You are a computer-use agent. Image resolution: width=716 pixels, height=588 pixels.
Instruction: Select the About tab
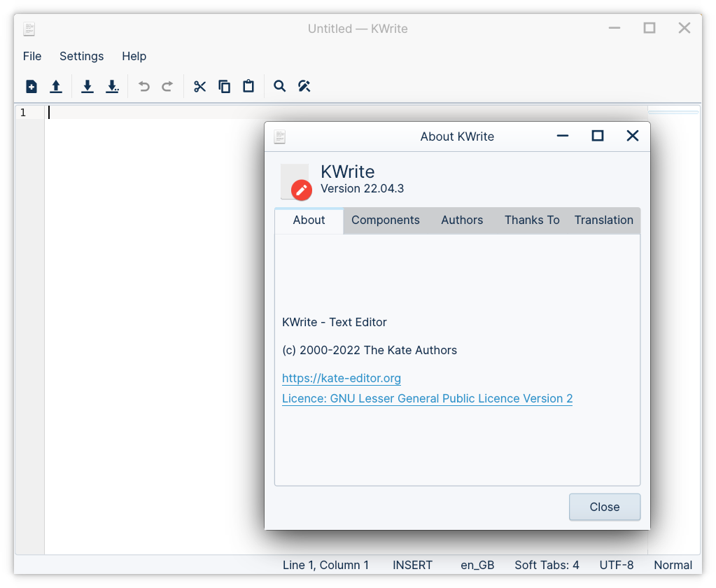click(x=309, y=220)
